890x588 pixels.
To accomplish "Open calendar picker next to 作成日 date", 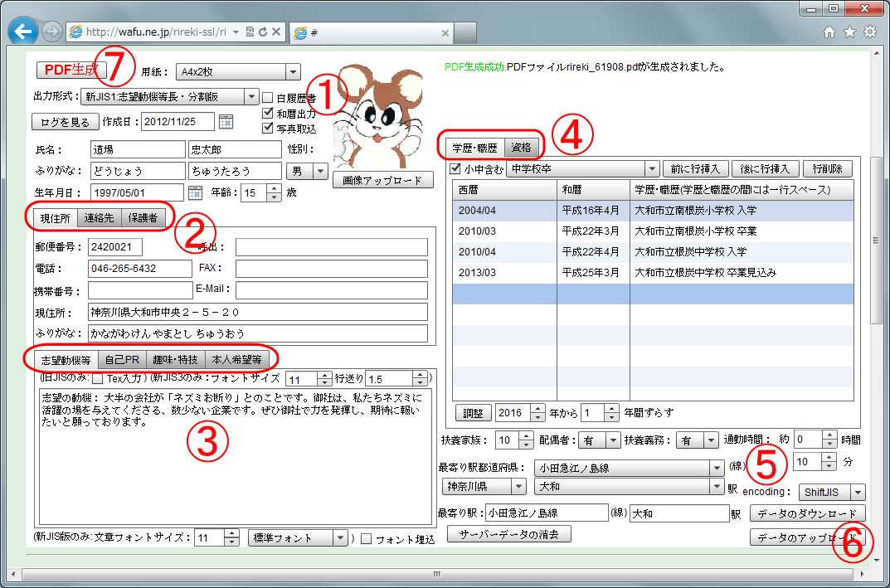I will [x=226, y=122].
